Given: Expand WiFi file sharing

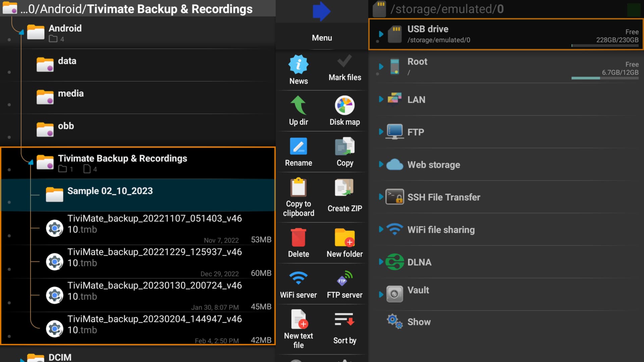Looking at the screenshot, I should 381,229.
